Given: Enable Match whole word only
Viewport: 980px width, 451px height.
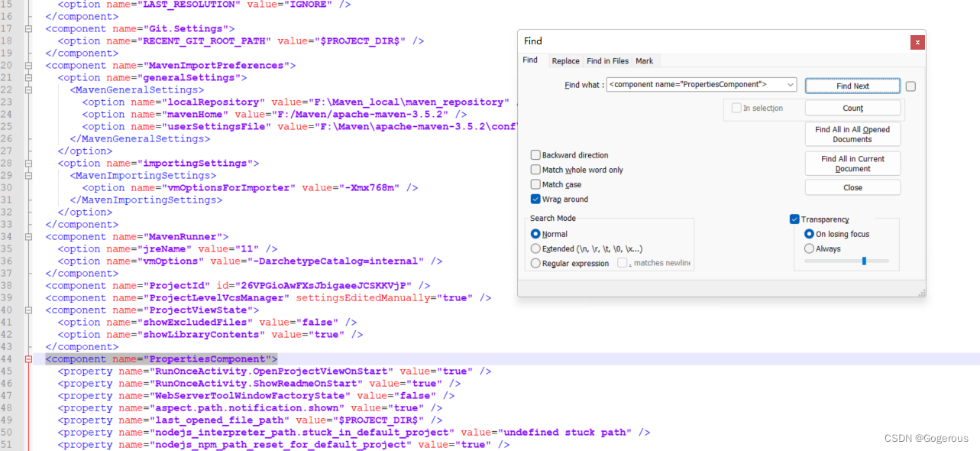Looking at the screenshot, I should 535,170.
